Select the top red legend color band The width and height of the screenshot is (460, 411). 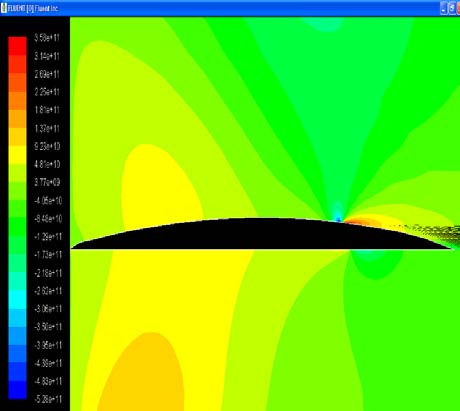pos(17,46)
